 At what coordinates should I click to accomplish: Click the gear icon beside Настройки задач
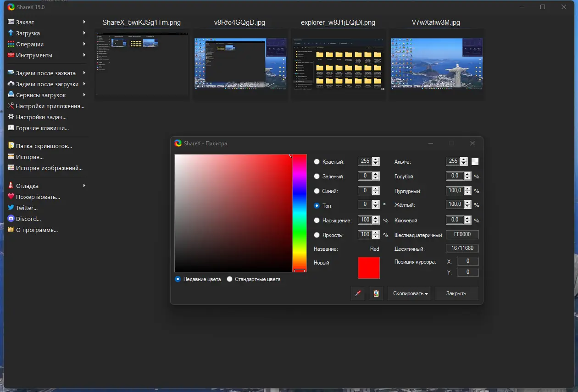click(11, 117)
